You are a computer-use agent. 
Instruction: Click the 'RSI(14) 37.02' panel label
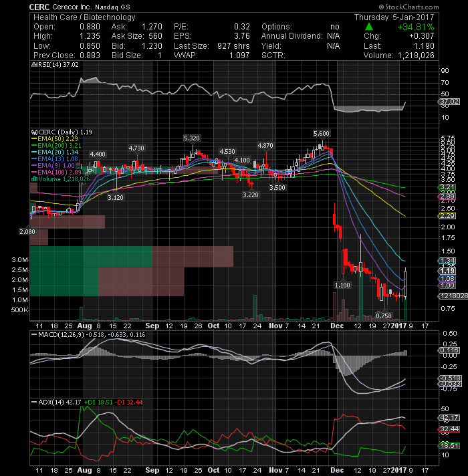58,65
